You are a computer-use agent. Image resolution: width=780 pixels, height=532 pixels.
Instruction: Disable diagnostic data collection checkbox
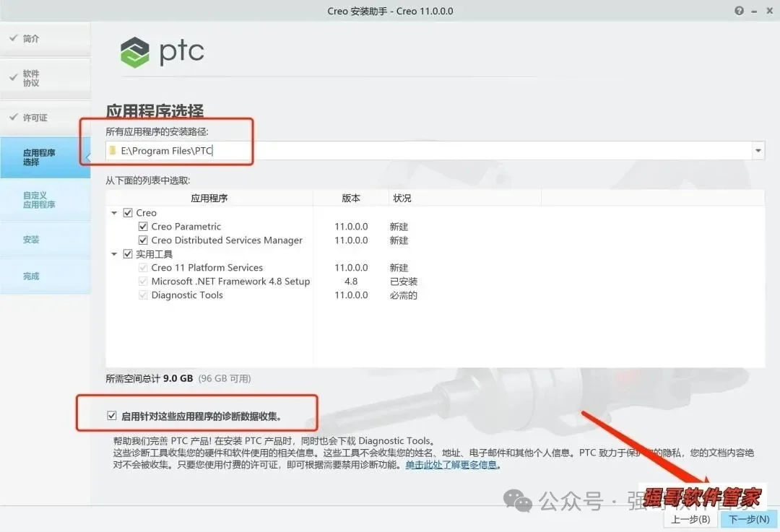[x=112, y=416]
